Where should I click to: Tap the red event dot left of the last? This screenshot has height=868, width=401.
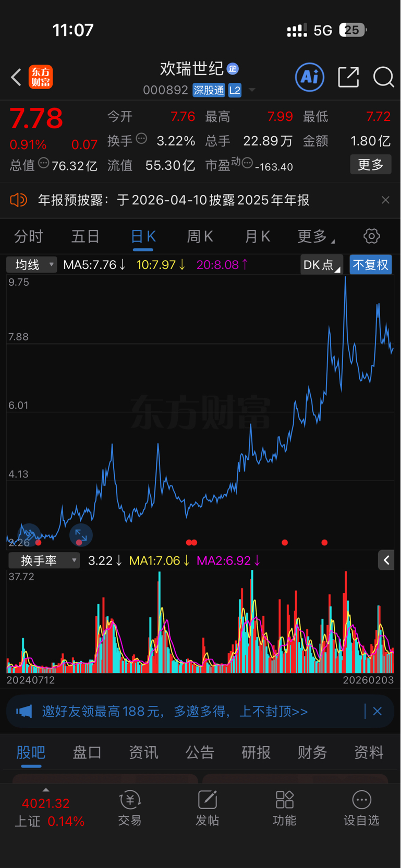pos(285,543)
